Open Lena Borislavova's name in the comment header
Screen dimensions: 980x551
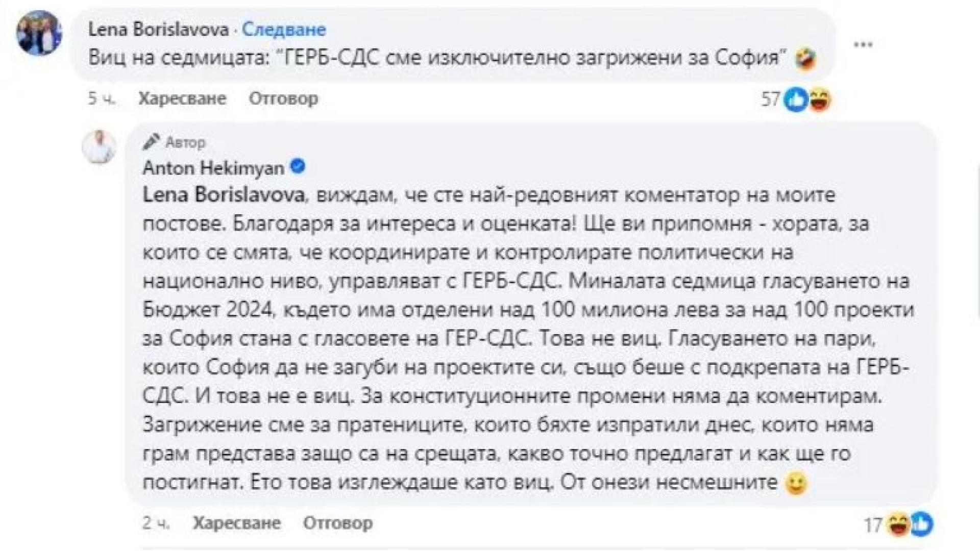(x=158, y=30)
